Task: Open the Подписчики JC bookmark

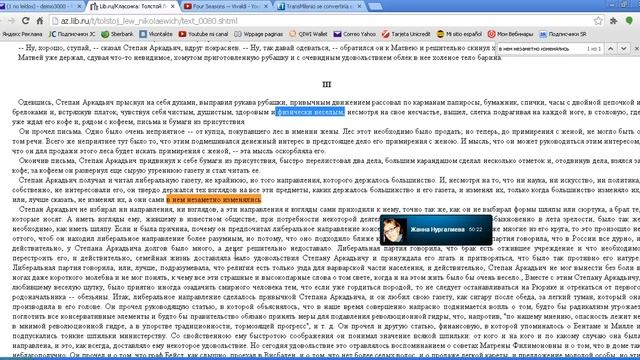Action: coord(71,34)
